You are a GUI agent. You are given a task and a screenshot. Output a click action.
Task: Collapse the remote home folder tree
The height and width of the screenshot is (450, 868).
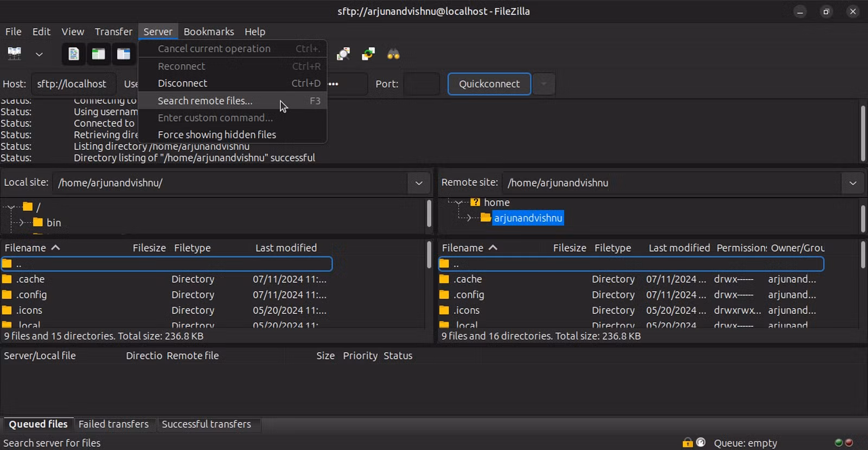(459, 202)
